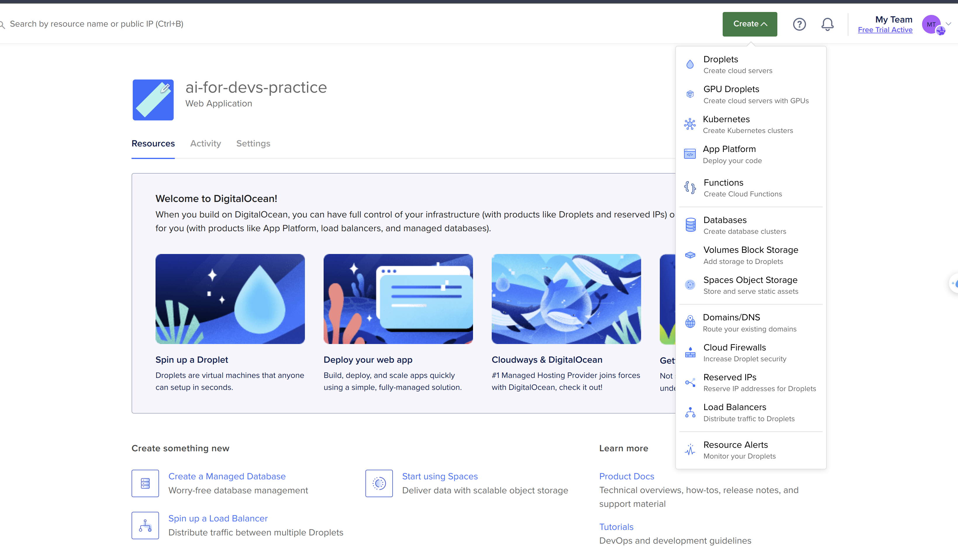This screenshot has height=560, width=958.
Task: Click the Reserved IPs nodes icon
Action: tap(690, 383)
